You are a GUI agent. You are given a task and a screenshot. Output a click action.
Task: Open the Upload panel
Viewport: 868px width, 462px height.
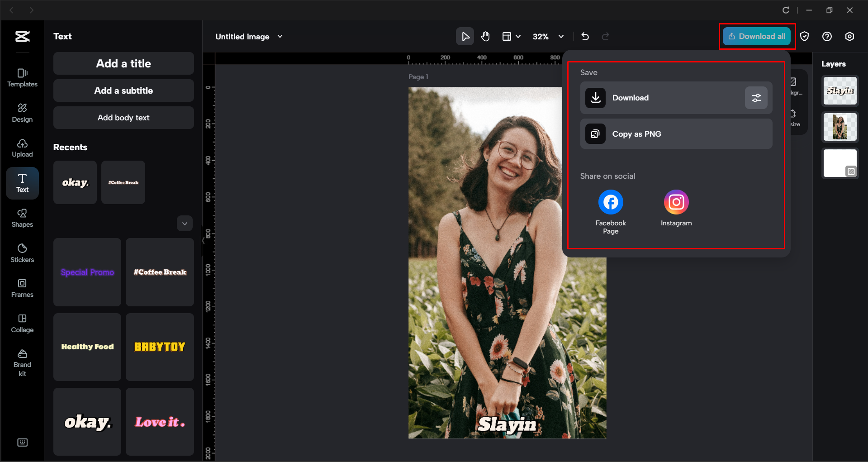tap(22, 148)
